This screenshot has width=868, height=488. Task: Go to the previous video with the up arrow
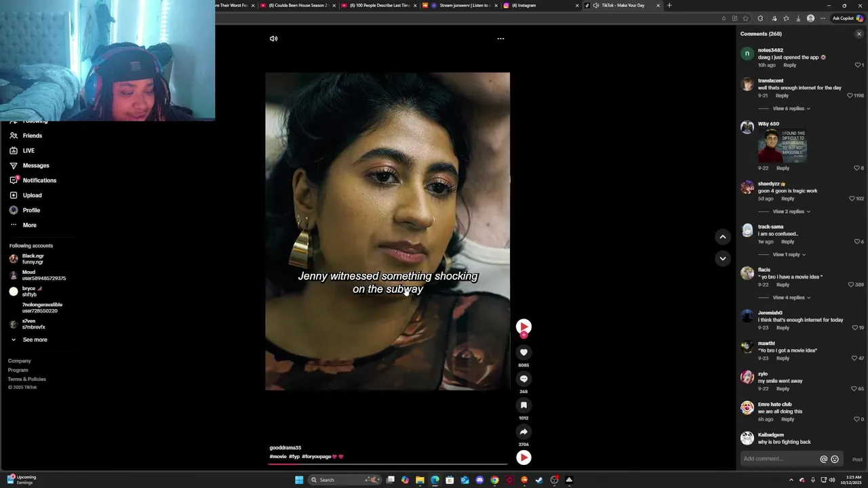tap(723, 237)
